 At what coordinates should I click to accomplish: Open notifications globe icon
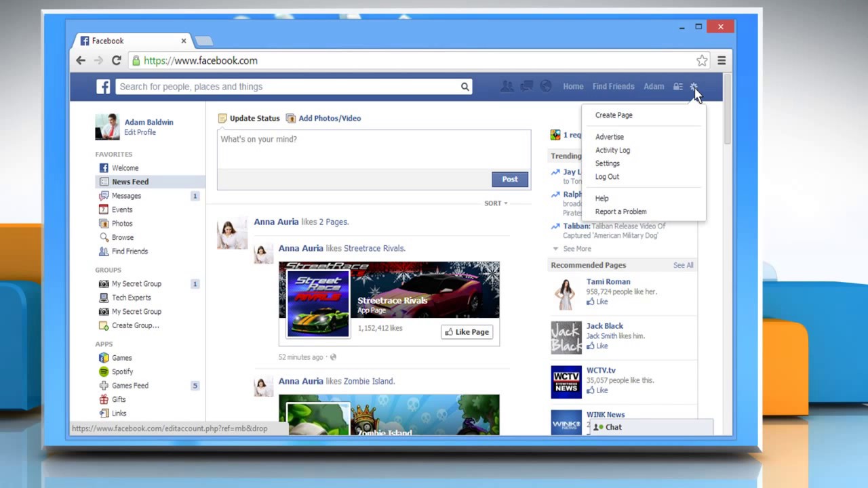tap(546, 86)
